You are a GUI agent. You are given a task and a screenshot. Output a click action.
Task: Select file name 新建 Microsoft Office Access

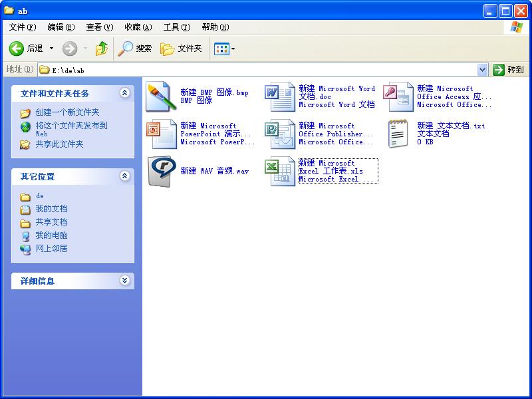tap(454, 92)
